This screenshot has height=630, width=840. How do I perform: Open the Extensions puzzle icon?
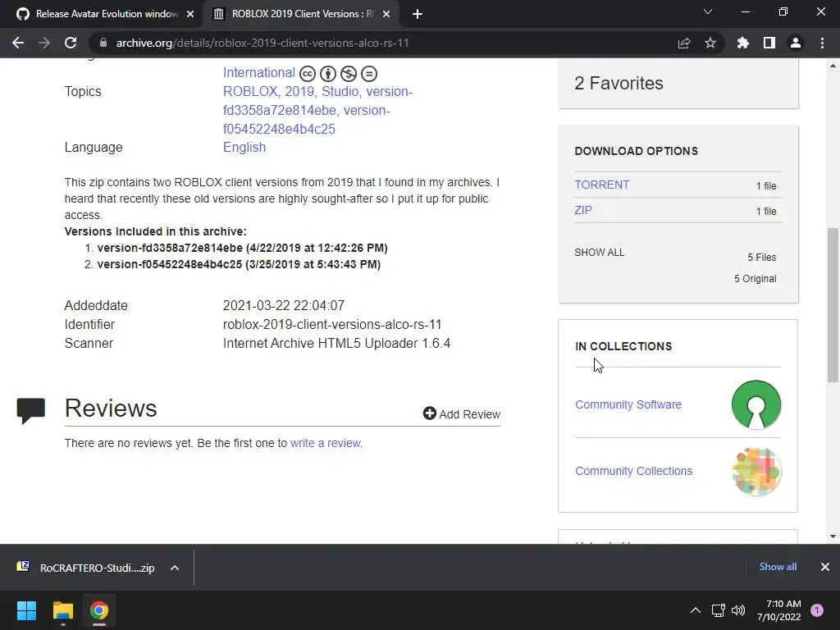click(x=742, y=43)
